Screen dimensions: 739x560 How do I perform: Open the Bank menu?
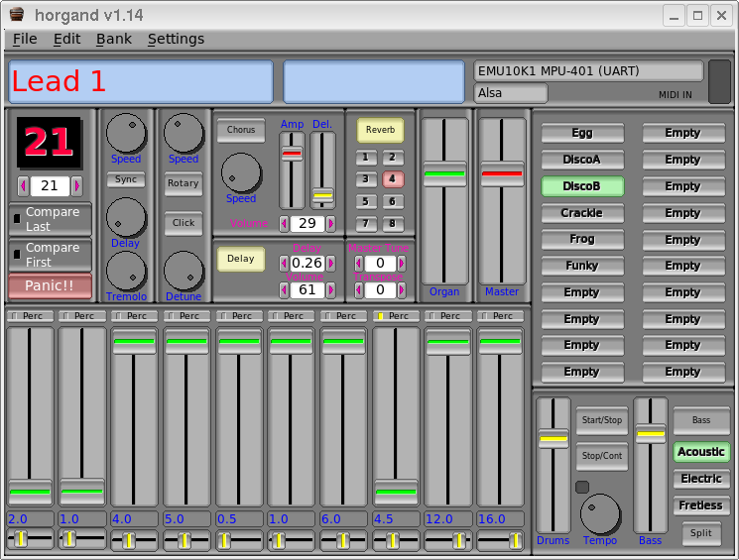[113, 39]
